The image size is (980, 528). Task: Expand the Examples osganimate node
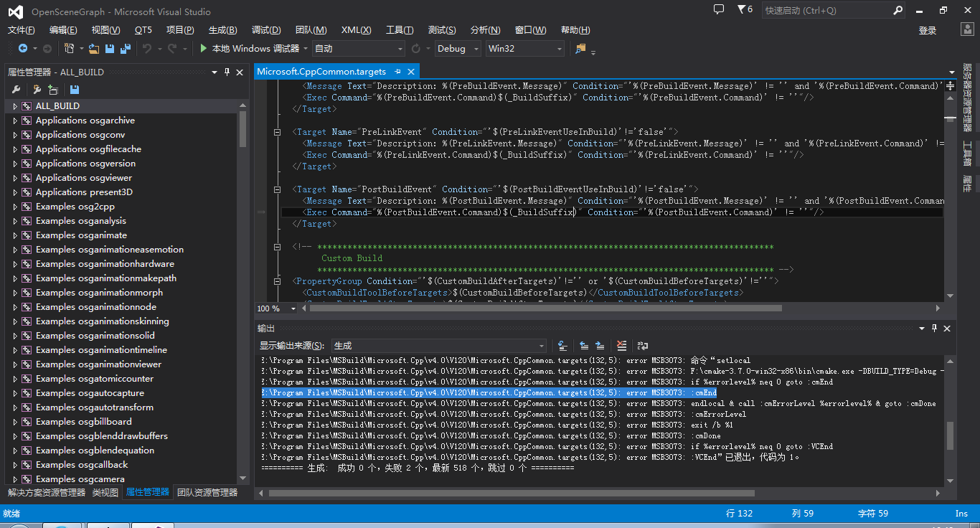[15, 235]
